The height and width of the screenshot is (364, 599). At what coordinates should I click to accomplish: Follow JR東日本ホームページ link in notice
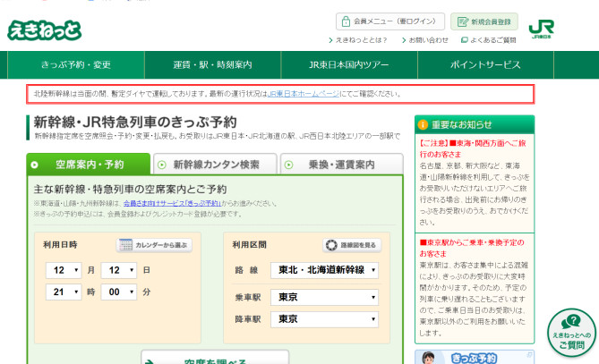click(304, 94)
